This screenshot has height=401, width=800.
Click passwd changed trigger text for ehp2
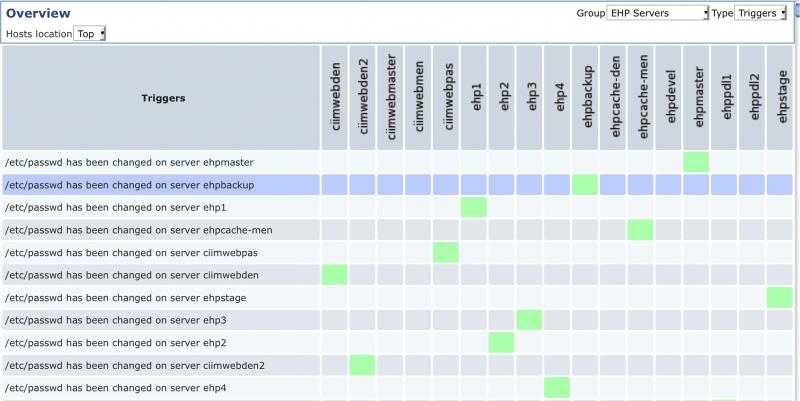click(115, 343)
